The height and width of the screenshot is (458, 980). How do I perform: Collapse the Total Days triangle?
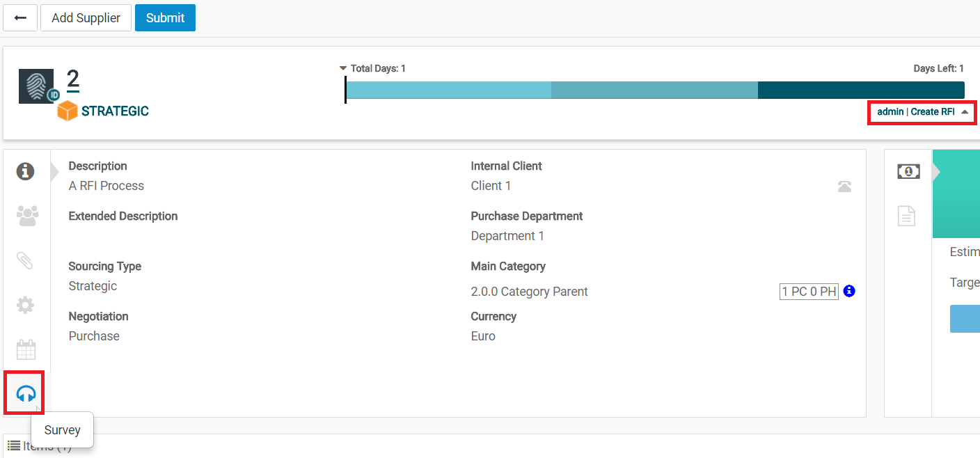coord(342,68)
